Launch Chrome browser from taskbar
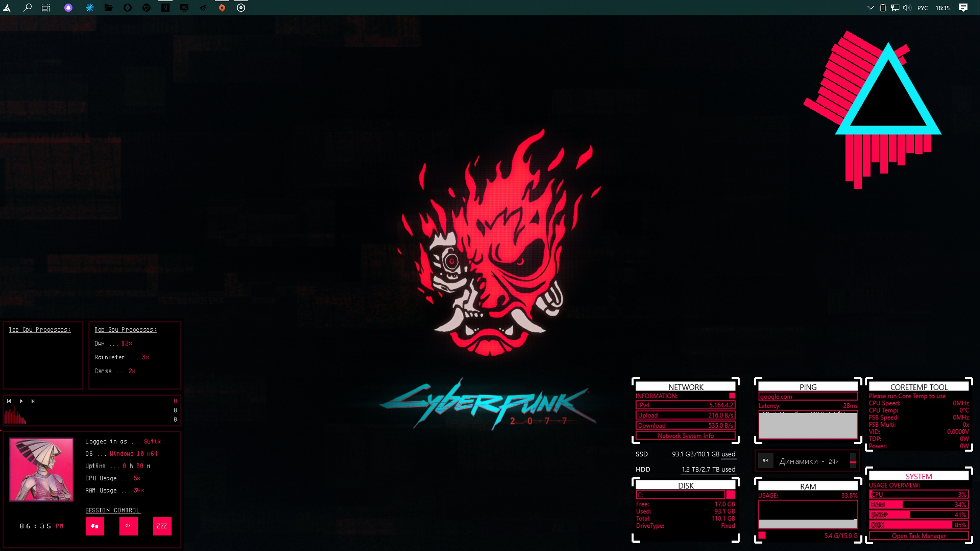This screenshot has width=980, height=551. [x=146, y=8]
